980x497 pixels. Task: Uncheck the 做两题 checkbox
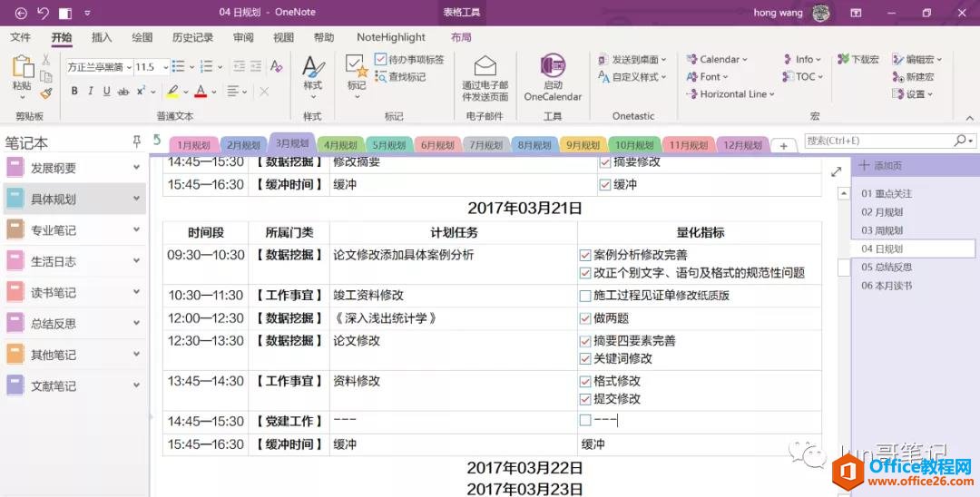(x=585, y=318)
